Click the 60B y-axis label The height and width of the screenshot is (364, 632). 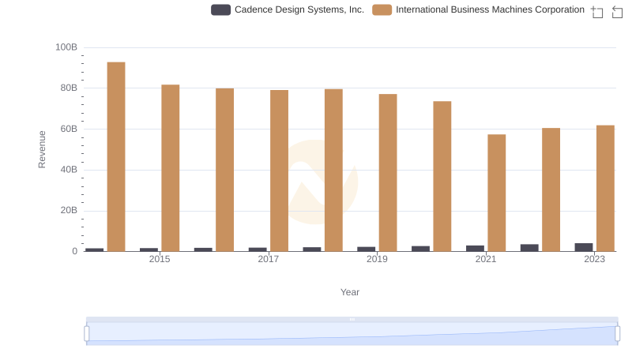point(69,129)
